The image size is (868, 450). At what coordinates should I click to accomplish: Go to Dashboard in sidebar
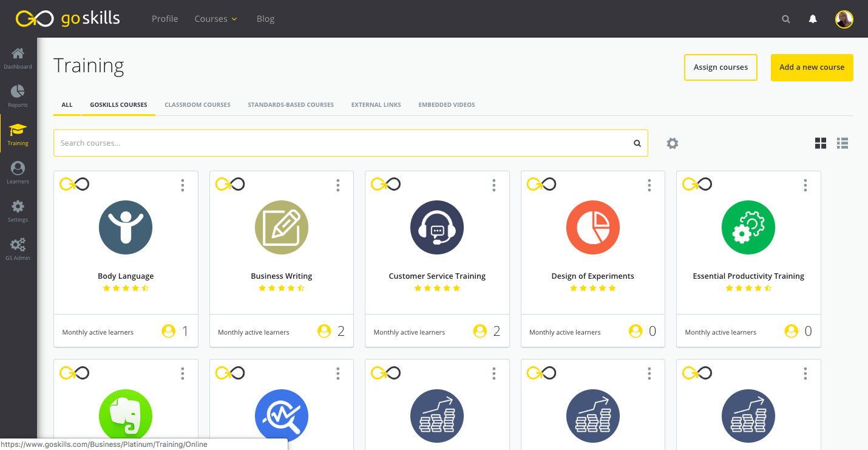point(18,58)
